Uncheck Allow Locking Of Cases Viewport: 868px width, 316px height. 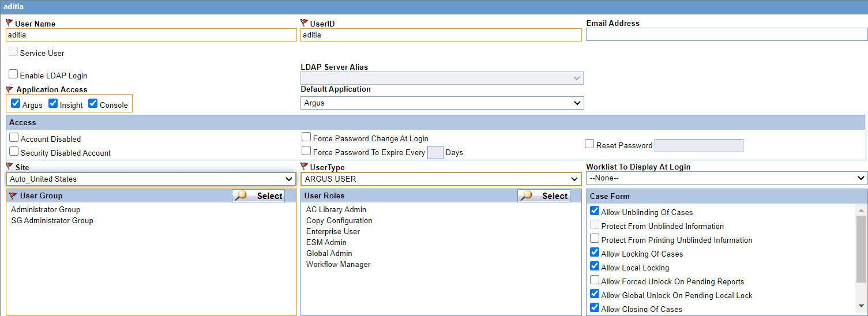pyautogui.click(x=595, y=253)
